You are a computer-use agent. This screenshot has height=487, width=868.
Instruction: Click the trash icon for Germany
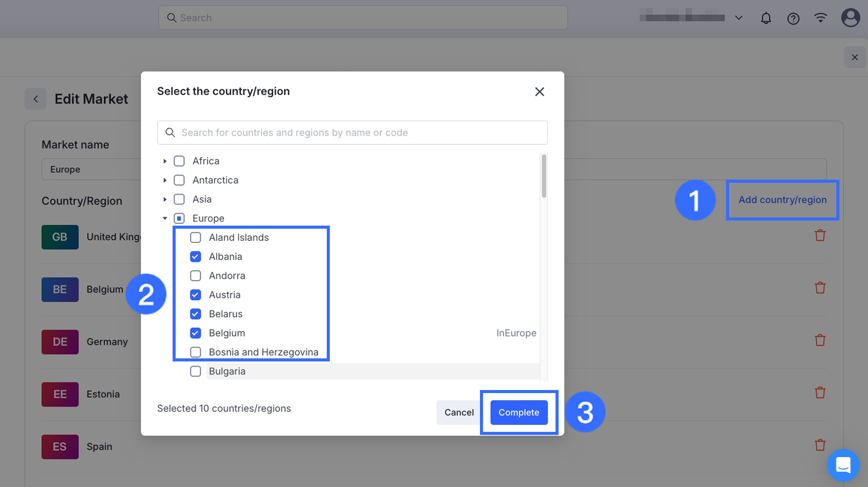pos(820,340)
